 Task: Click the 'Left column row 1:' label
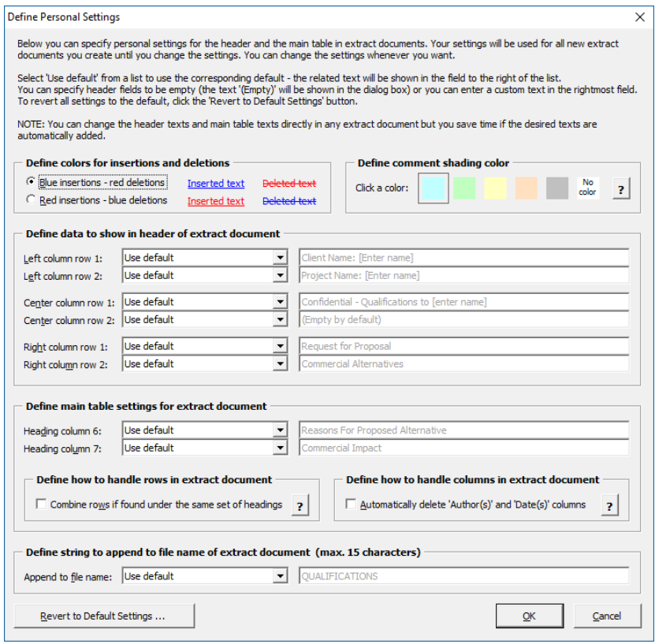(x=62, y=259)
